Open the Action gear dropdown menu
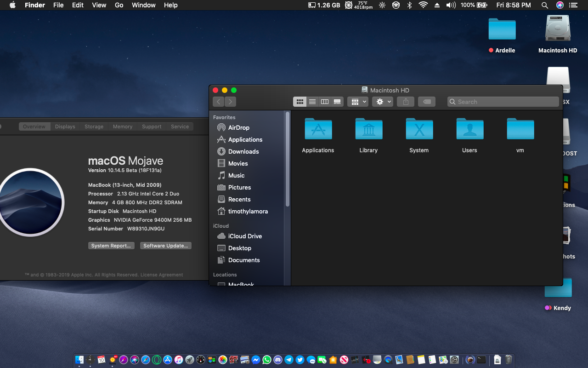 [x=383, y=102]
